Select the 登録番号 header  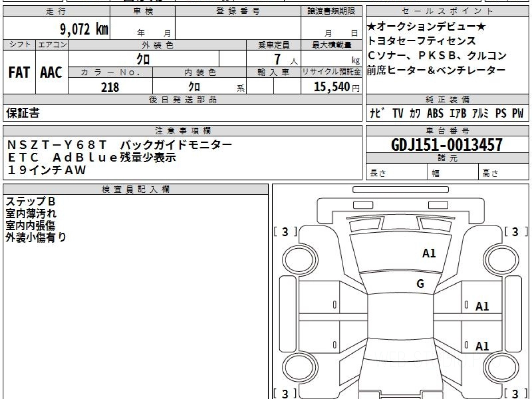click(x=238, y=12)
